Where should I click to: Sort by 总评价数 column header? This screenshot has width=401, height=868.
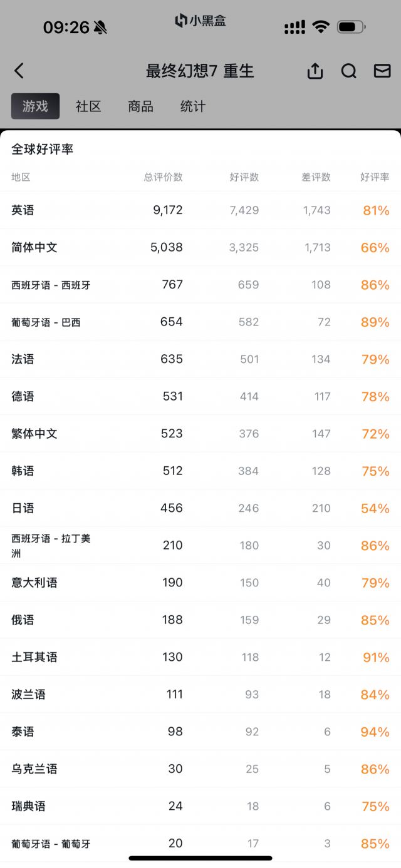163,177
